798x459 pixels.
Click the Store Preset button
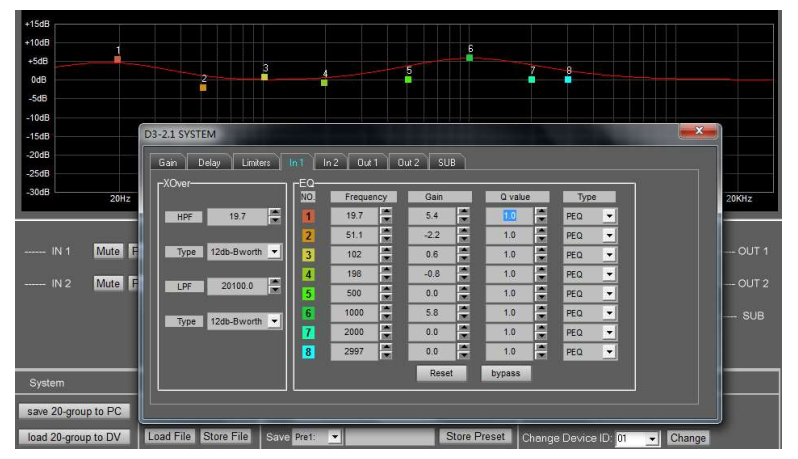475,437
